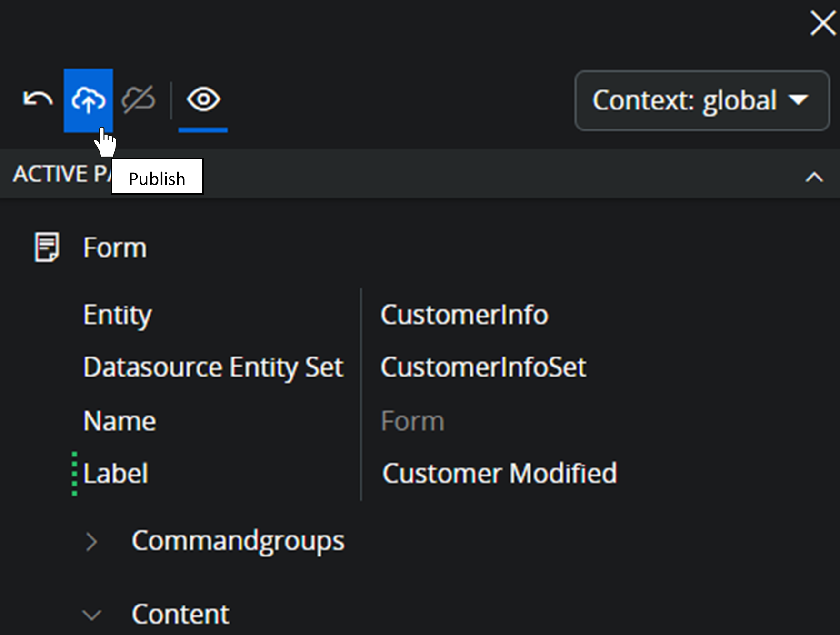Close the panel with the X icon
Image resolution: width=840 pixels, height=635 pixels.
(822, 23)
